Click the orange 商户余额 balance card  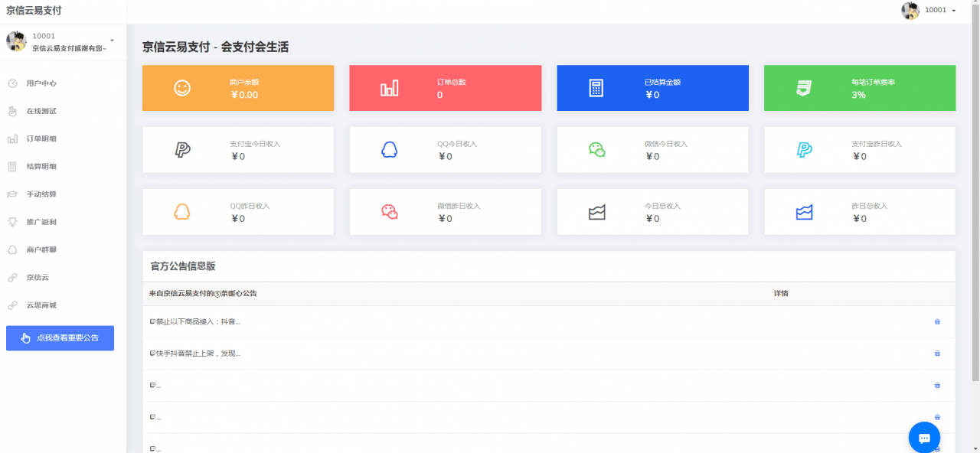click(238, 88)
